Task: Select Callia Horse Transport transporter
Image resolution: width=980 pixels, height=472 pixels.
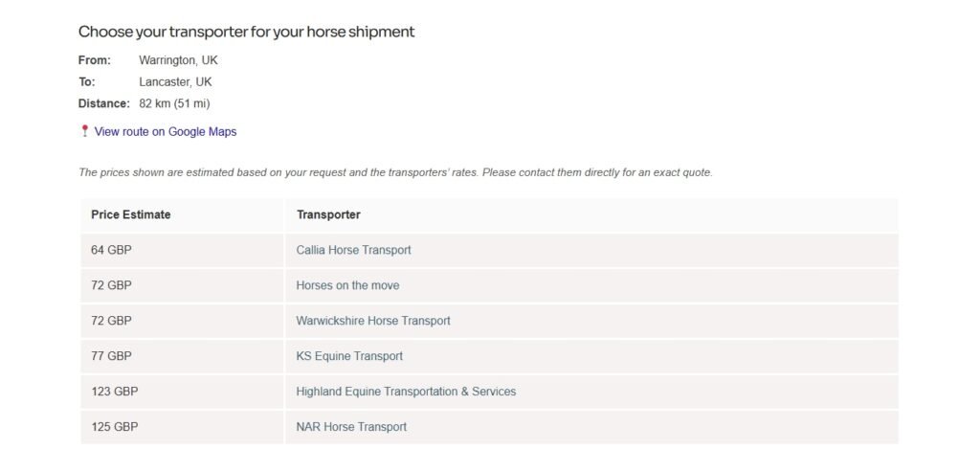Action: [x=353, y=250]
